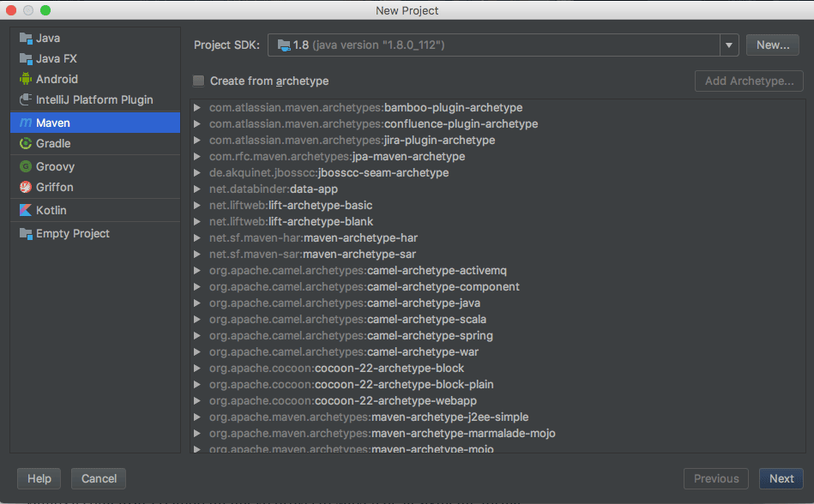Expand the maven-archetype-sar node
Screen dimensions: 814x504
(x=197, y=254)
